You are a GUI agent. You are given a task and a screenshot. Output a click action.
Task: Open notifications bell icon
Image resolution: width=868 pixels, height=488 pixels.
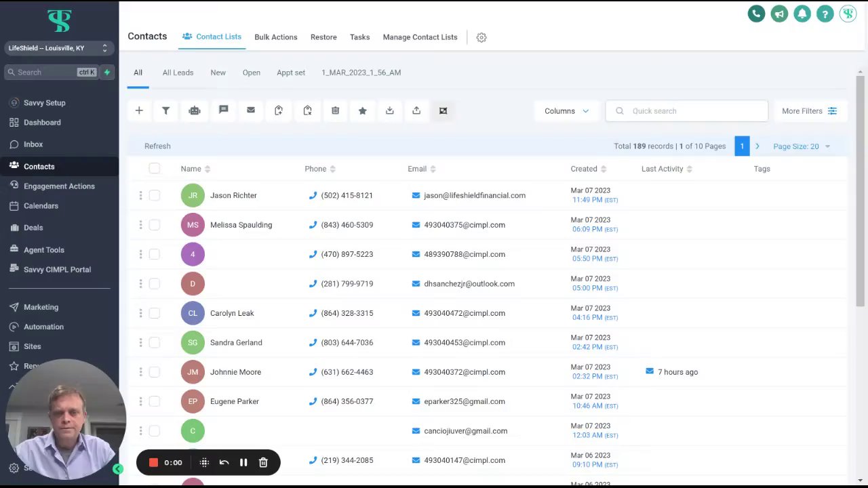point(802,14)
